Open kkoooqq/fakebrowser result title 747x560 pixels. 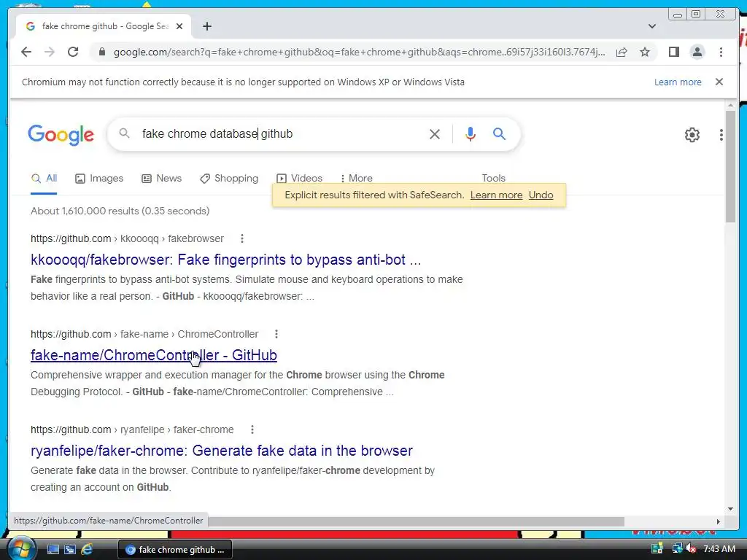(226, 260)
